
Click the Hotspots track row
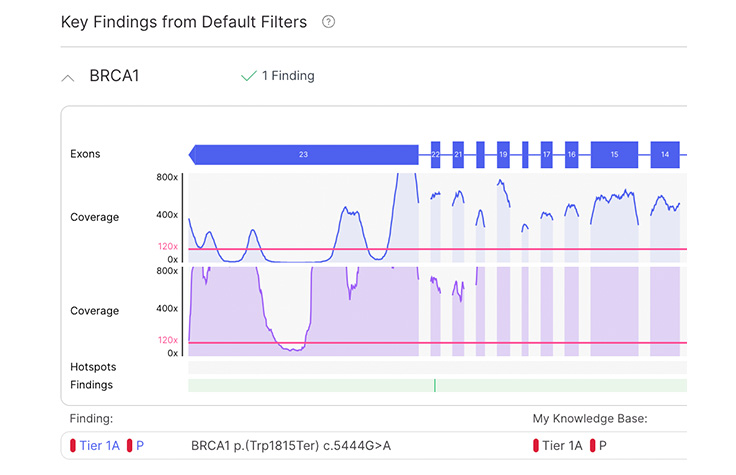pyautogui.click(x=437, y=367)
